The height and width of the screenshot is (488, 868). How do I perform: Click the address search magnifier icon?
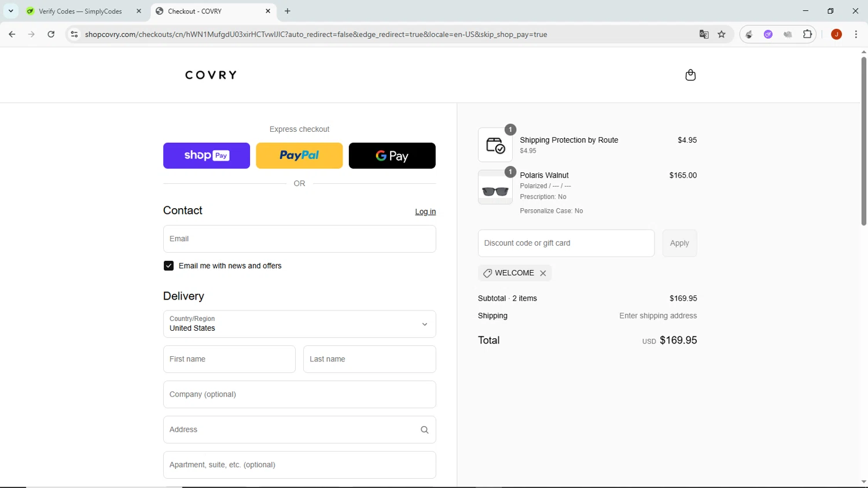(425, 430)
